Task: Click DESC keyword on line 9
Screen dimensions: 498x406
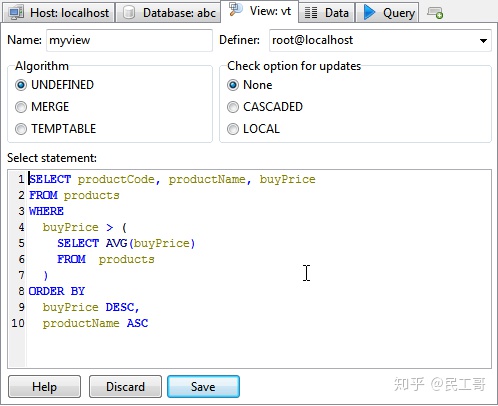Action: tap(120, 307)
